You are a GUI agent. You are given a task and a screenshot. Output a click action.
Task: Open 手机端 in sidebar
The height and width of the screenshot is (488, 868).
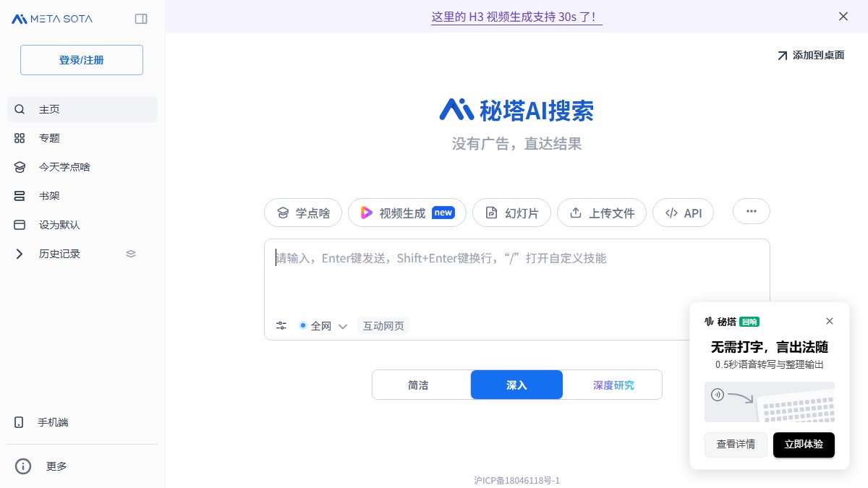(x=82, y=422)
